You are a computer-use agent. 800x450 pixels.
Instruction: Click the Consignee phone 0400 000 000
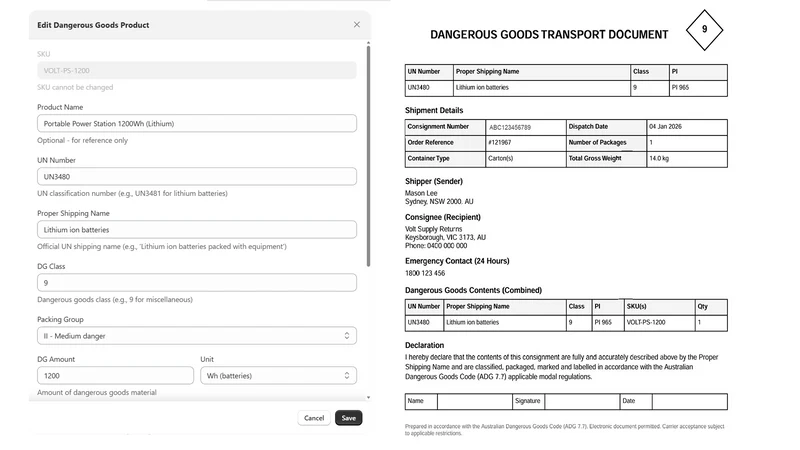tap(447, 245)
